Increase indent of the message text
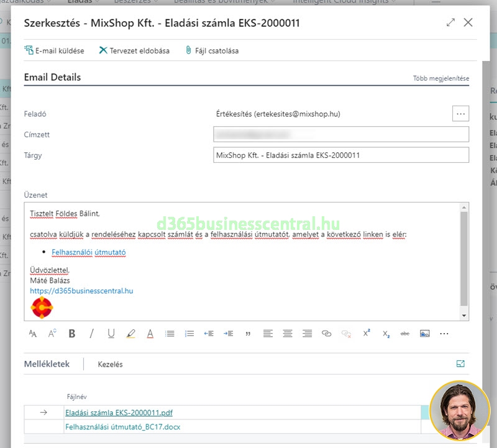This screenshot has height=448, width=497. point(229,334)
